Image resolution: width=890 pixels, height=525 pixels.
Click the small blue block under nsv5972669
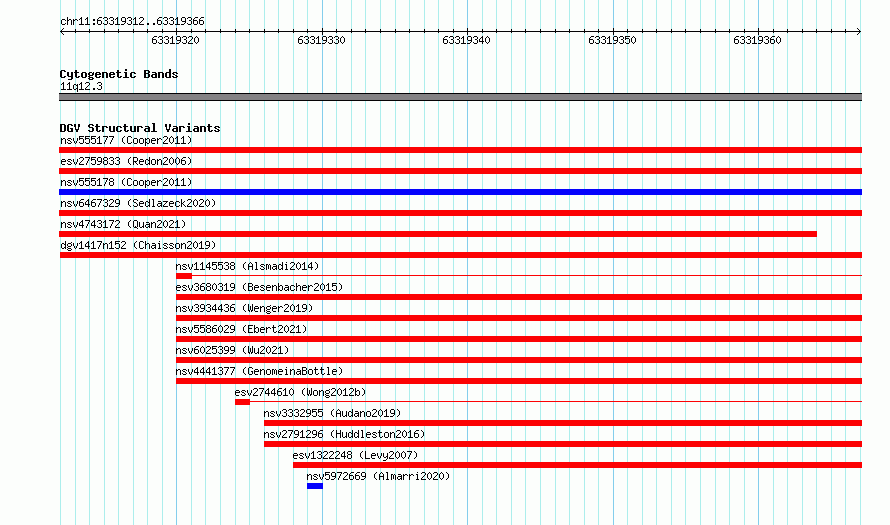pyautogui.click(x=315, y=486)
